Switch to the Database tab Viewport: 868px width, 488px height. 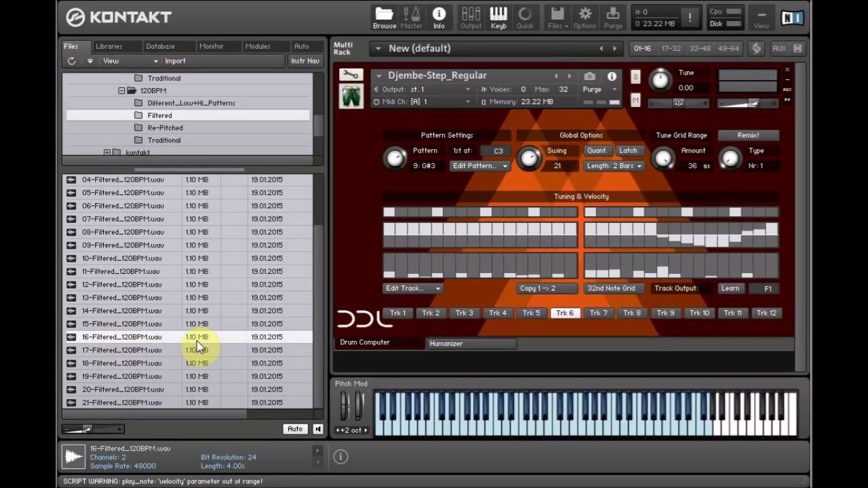pos(161,46)
